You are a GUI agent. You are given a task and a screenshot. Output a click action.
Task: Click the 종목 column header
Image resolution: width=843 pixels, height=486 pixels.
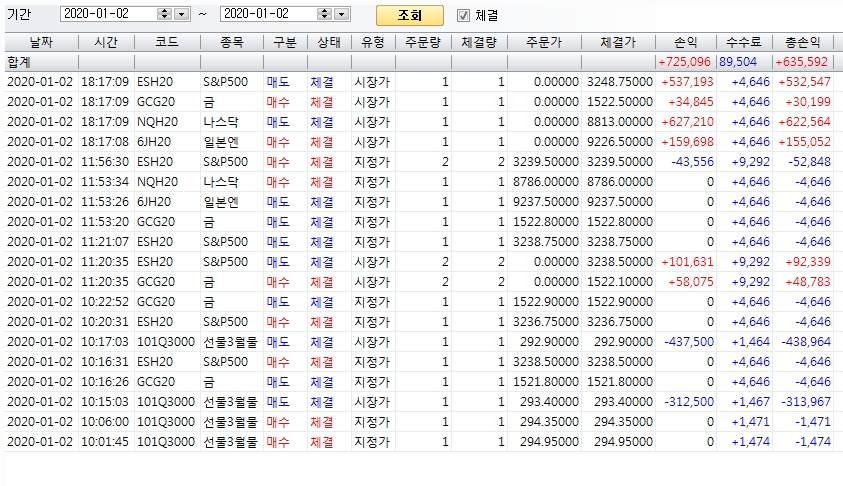pyautogui.click(x=232, y=42)
